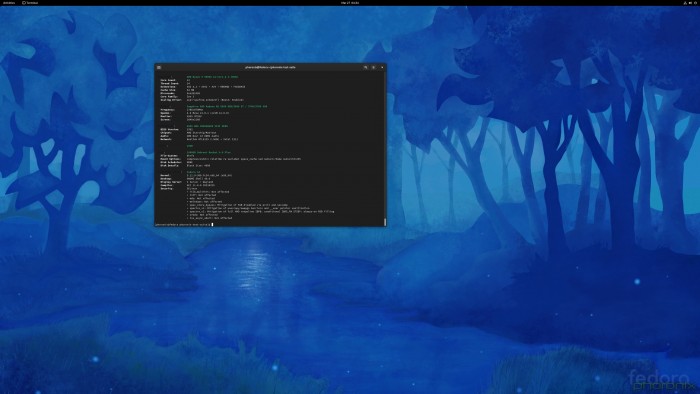Open the terminal search magnifier icon

pos(365,67)
